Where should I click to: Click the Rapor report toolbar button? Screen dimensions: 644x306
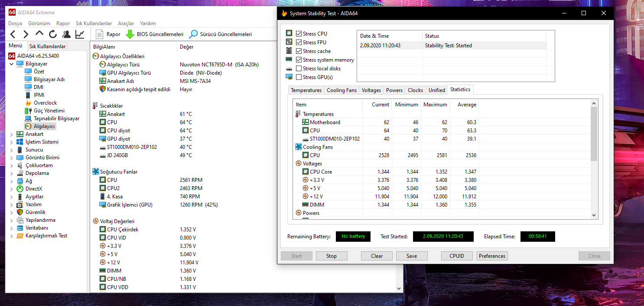point(108,34)
